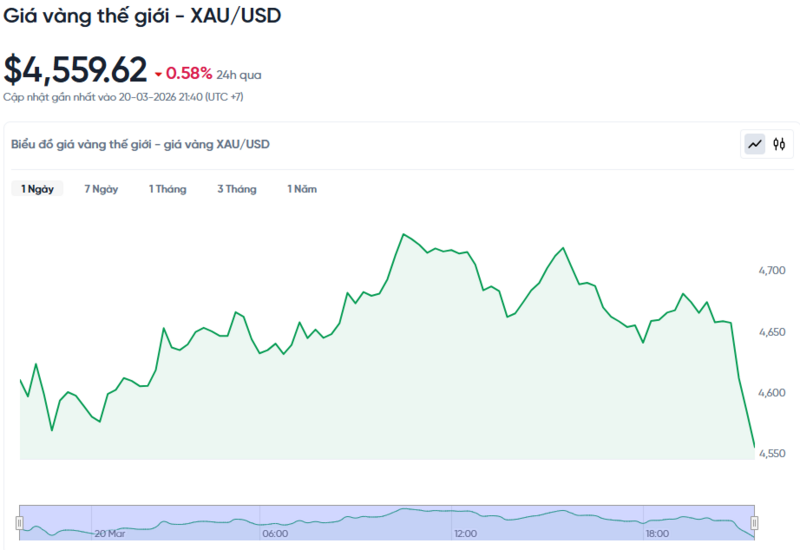800x550 pixels.
Task: Select the 7 Ngày time range
Action: [x=101, y=189]
